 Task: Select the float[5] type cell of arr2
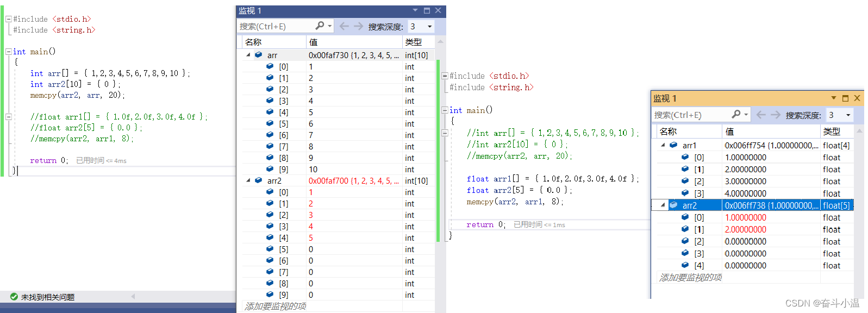tap(836, 205)
